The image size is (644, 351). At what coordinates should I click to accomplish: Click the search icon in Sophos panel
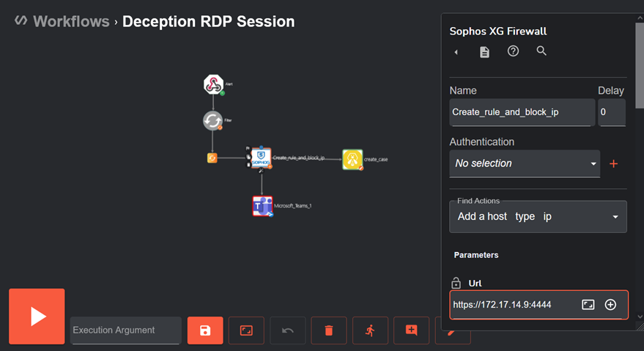[541, 51]
